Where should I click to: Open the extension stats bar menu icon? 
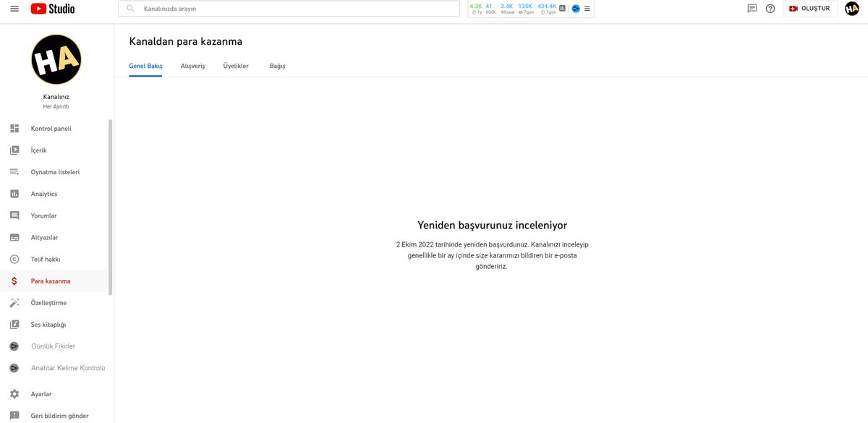point(587,9)
